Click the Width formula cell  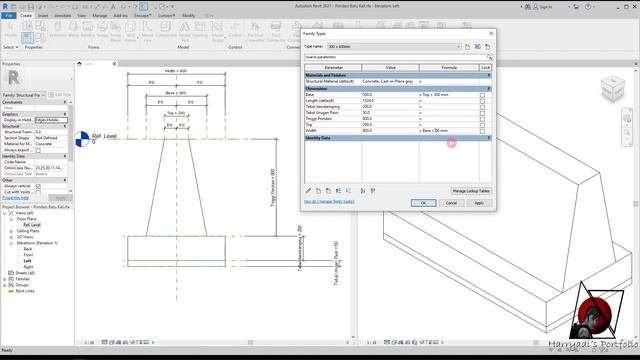point(449,131)
